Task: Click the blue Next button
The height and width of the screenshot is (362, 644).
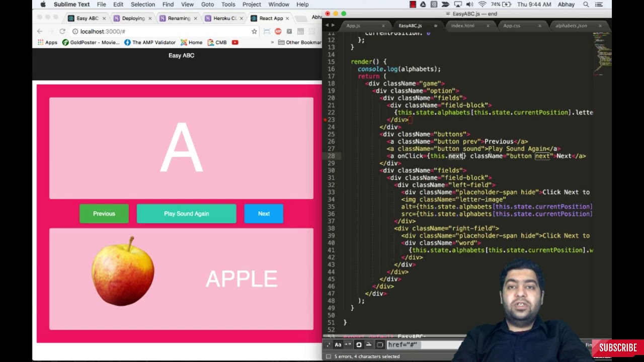Action: coord(264,214)
